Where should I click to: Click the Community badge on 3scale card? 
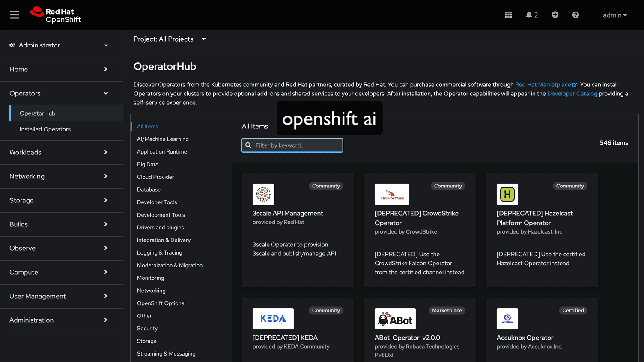326,186
